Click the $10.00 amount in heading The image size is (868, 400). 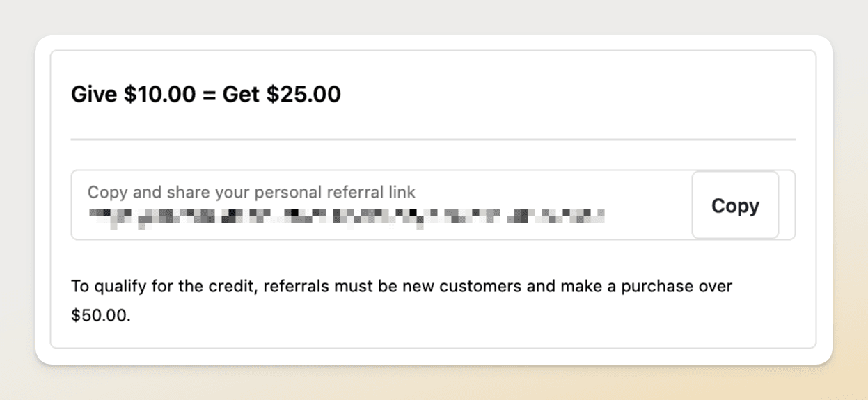click(x=159, y=94)
